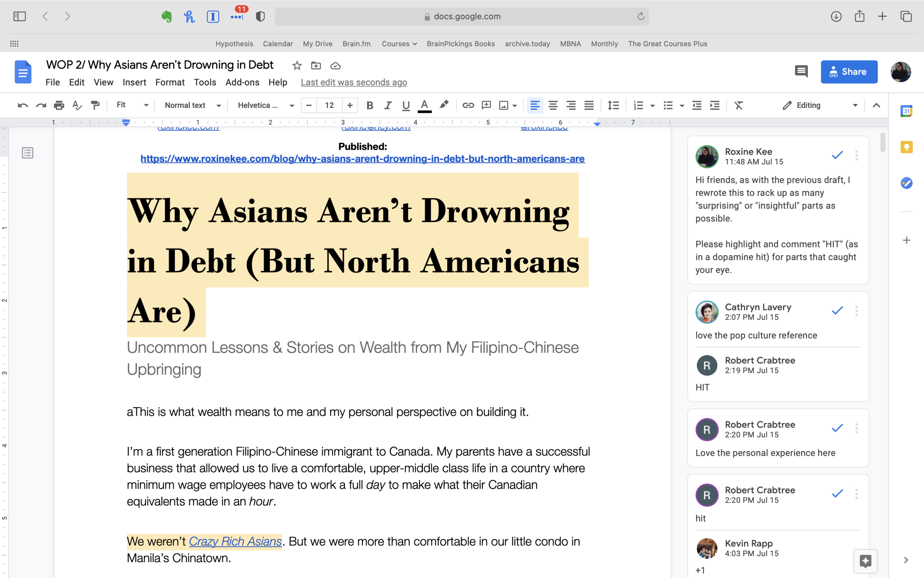Open the published roxinekee.com blog link
The width and height of the screenshot is (924, 578).
pyautogui.click(x=362, y=159)
